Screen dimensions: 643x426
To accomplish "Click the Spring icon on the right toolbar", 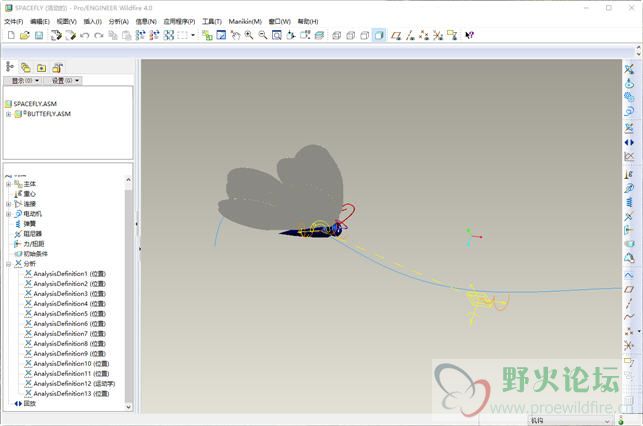I will pyautogui.click(x=629, y=202).
